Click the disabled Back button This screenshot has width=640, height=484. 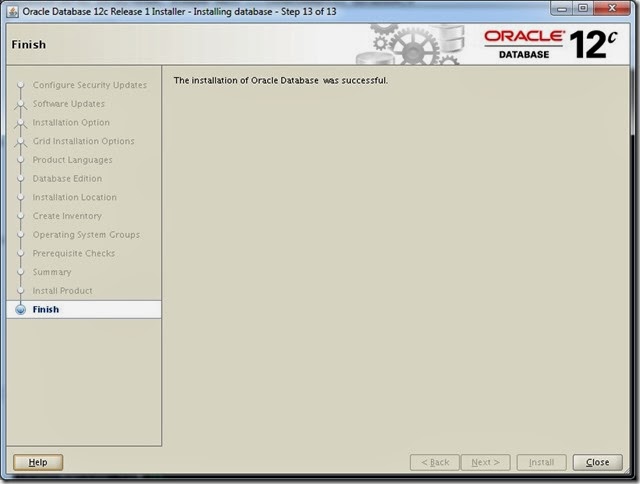[x=435, y=462]
